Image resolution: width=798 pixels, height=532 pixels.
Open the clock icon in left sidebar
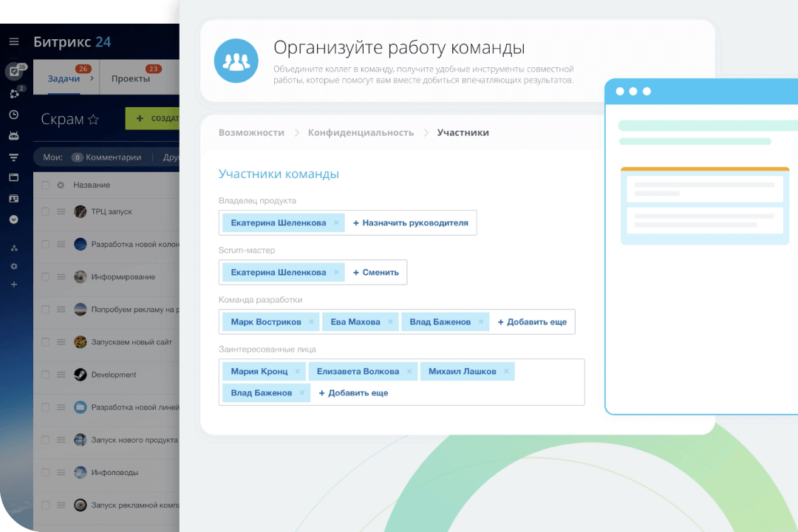click(x=14, y=115)
